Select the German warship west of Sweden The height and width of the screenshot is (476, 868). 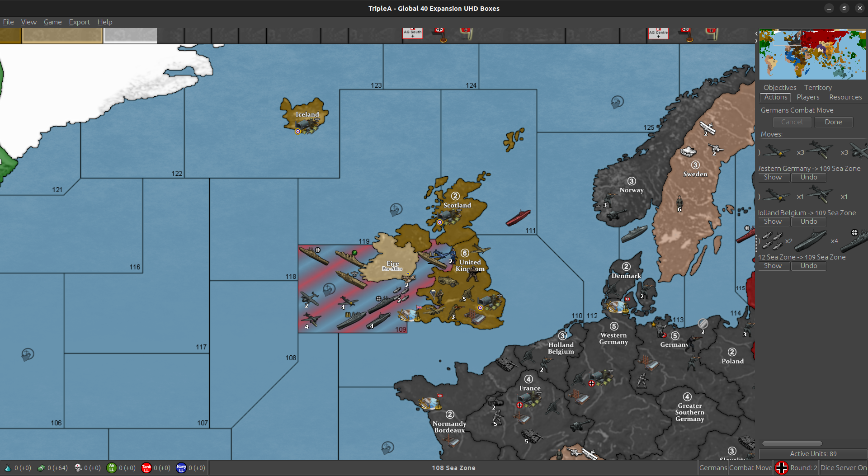(x=634, y=233)
